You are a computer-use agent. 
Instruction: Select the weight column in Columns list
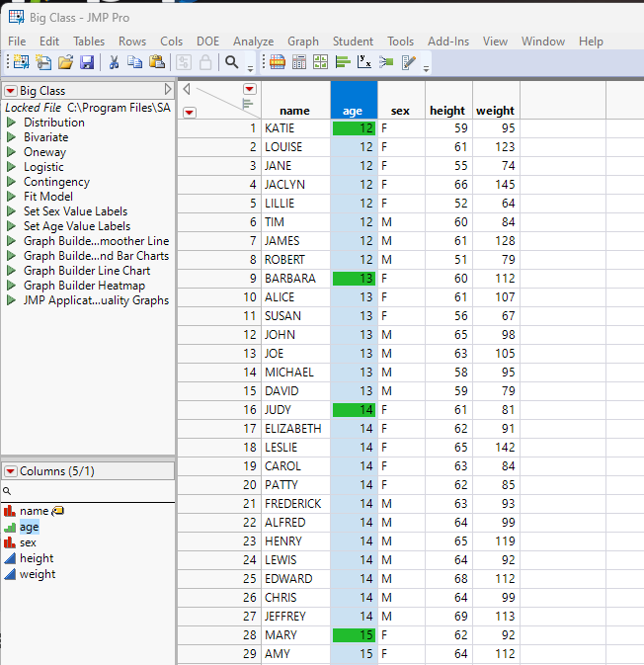click(x=38, y=574)
